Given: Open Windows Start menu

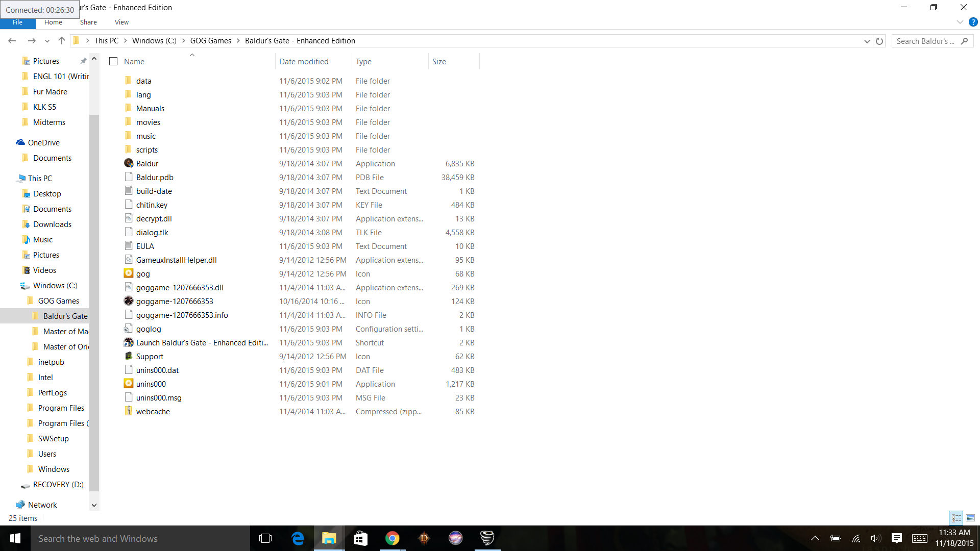Looking at the screenshot, I should click(x=15, y=538).
